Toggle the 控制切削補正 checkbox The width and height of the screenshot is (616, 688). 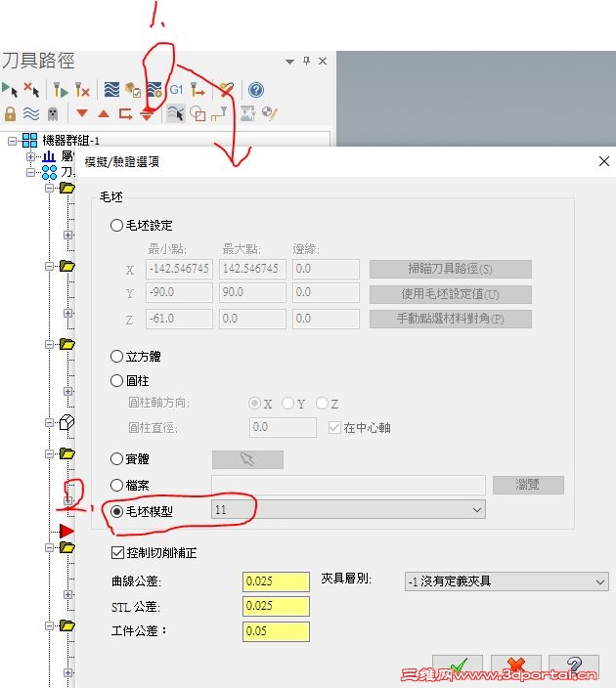tap(117, 552)
